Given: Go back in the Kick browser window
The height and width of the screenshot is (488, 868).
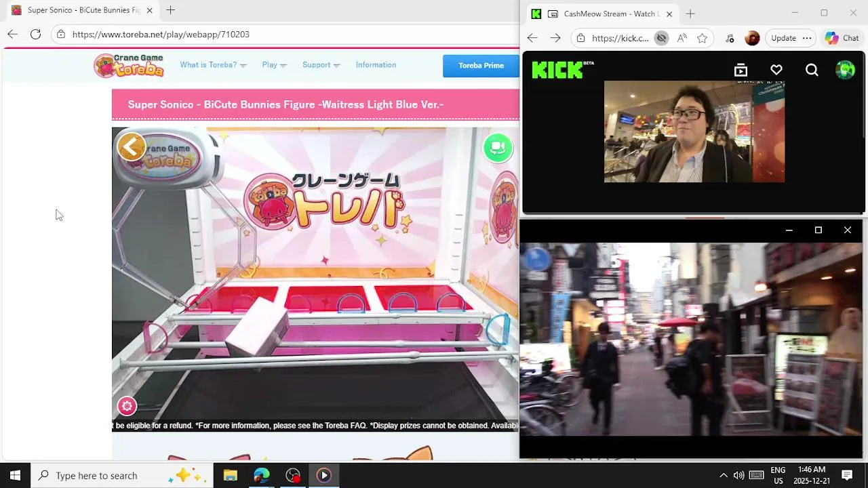Looking at the screenshot, I should (532, 38).
